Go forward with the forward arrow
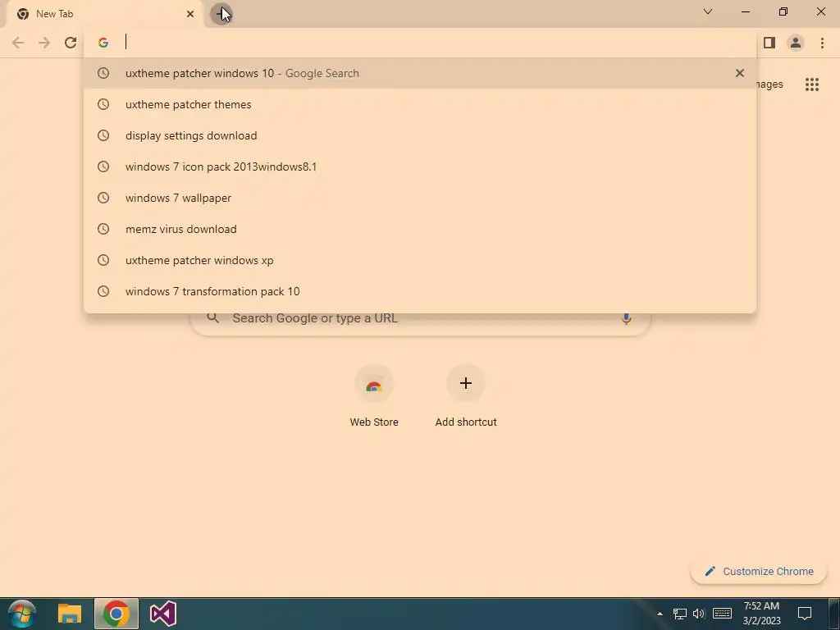The width and height of the screenshot is (840, 630). pyautogui.click(x=44, y=43)
